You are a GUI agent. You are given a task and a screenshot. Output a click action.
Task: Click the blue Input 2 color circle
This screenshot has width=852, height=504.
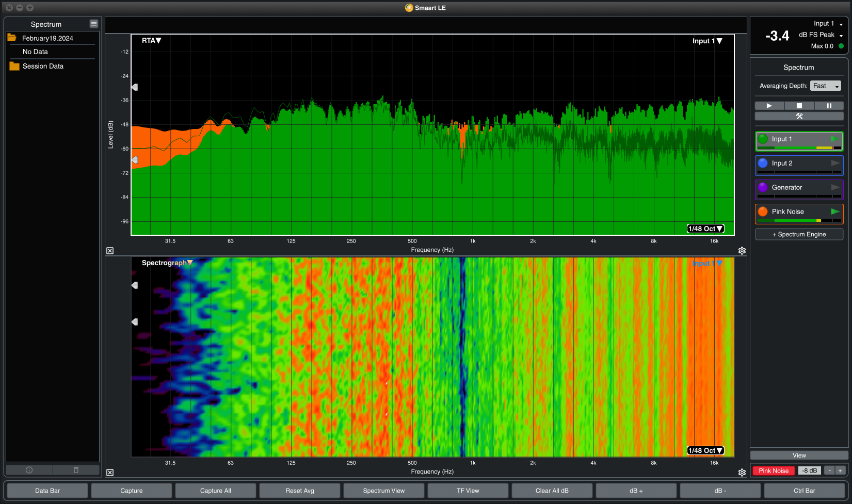763,163
